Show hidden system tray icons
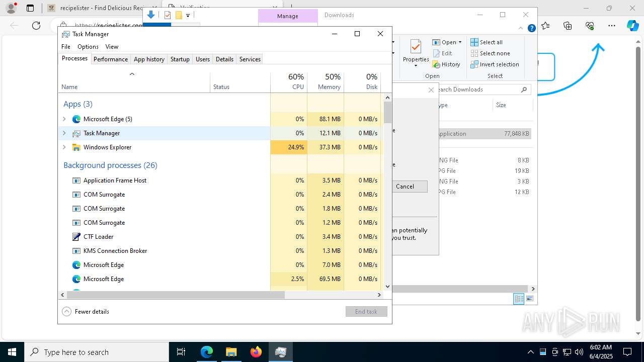 click(x=530, y=352)
